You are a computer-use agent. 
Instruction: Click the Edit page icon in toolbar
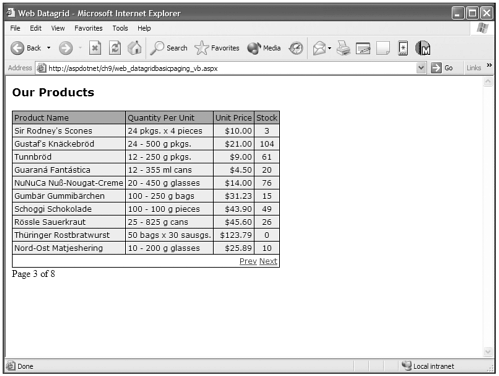tap(363, 49)
